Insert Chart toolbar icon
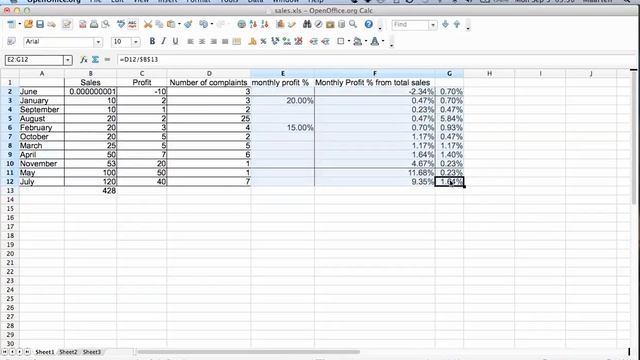 tap(280, 24)
